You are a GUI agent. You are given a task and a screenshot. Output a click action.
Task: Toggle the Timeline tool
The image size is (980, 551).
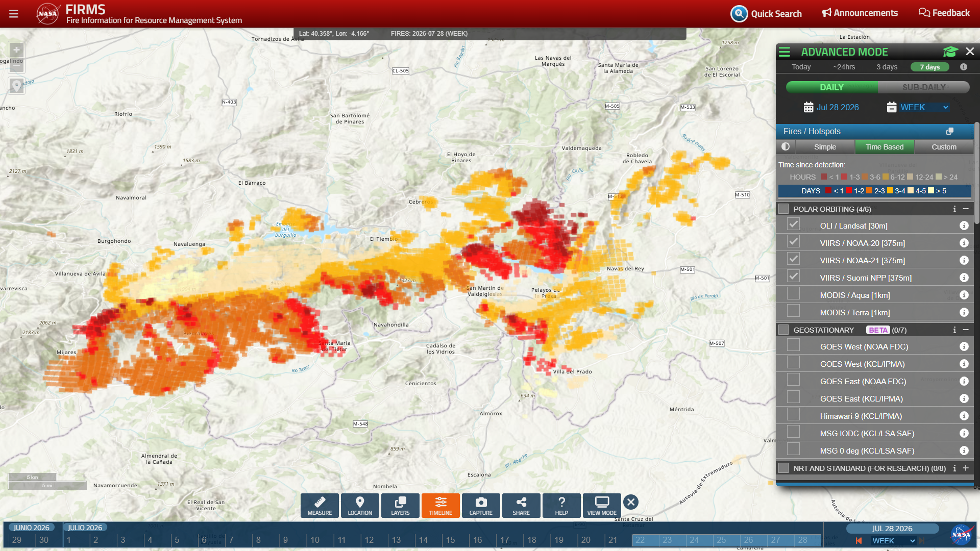pyautogui.click(x=440, y=506)
